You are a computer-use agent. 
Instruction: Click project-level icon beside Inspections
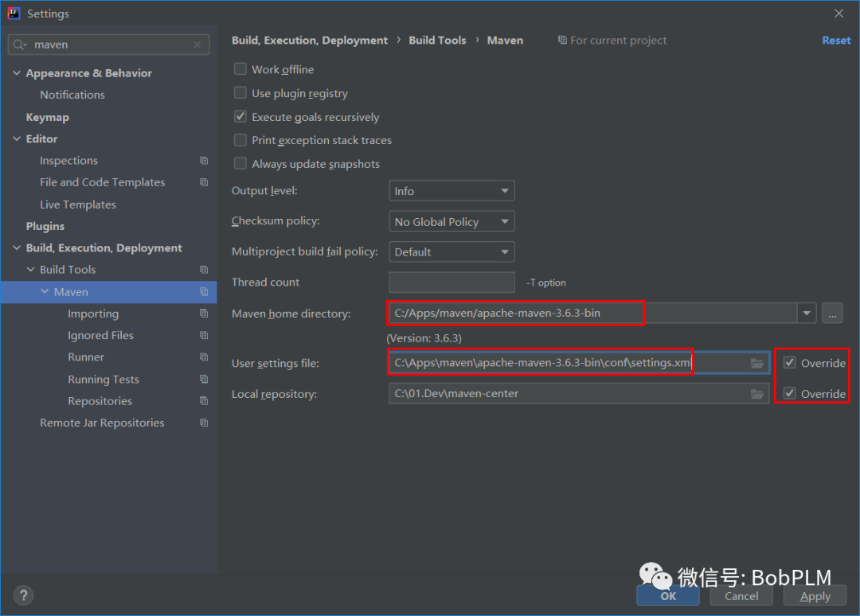(204, 161)
